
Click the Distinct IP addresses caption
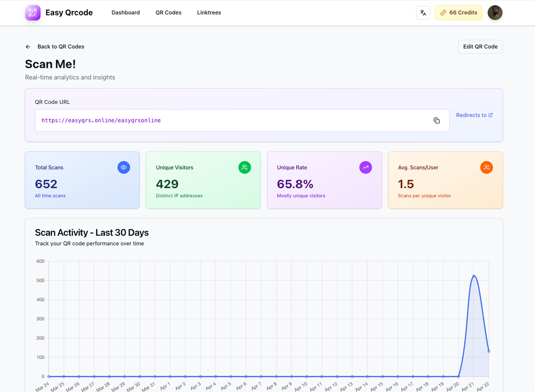tap(179, 196)
